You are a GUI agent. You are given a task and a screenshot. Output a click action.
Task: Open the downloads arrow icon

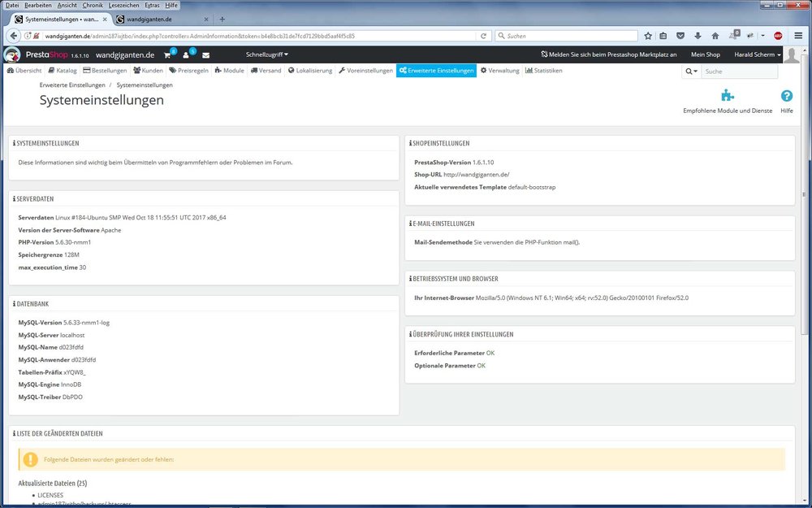pos(698,36)
